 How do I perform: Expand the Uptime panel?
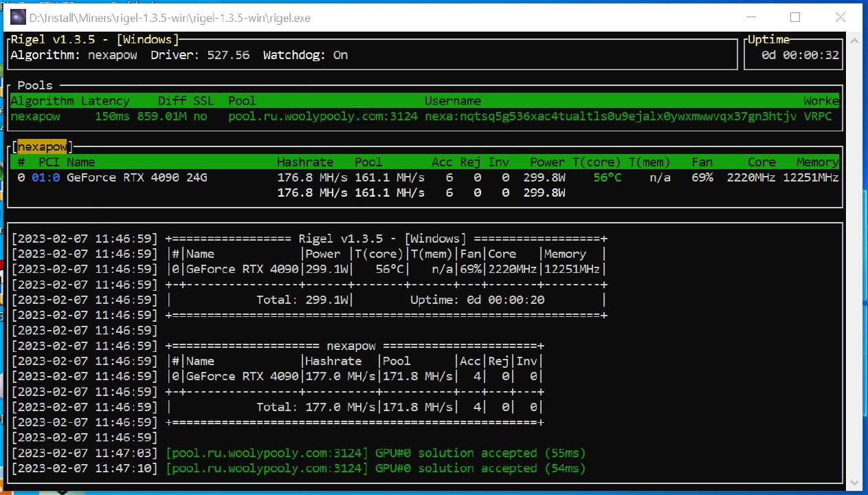(x=768, y=39)
